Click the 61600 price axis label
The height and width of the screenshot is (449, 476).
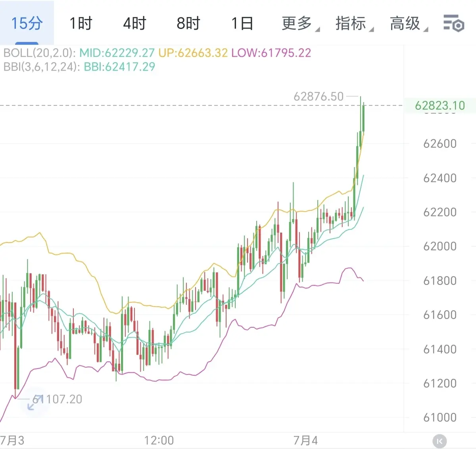440,315
